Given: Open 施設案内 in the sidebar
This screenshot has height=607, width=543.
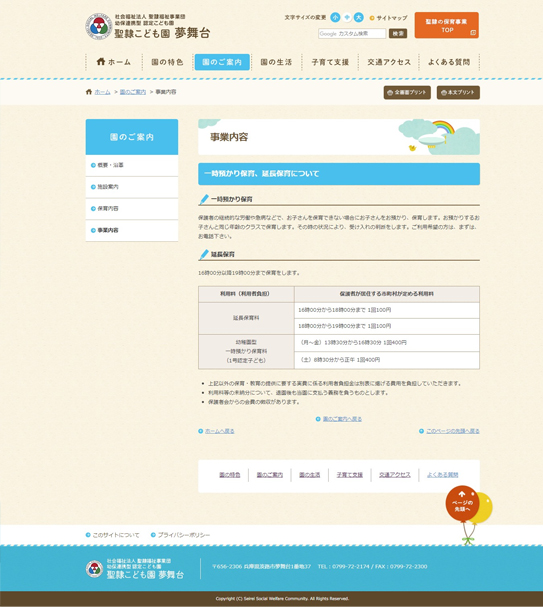Looking at the screenshot, I should (x=132, y=187).
